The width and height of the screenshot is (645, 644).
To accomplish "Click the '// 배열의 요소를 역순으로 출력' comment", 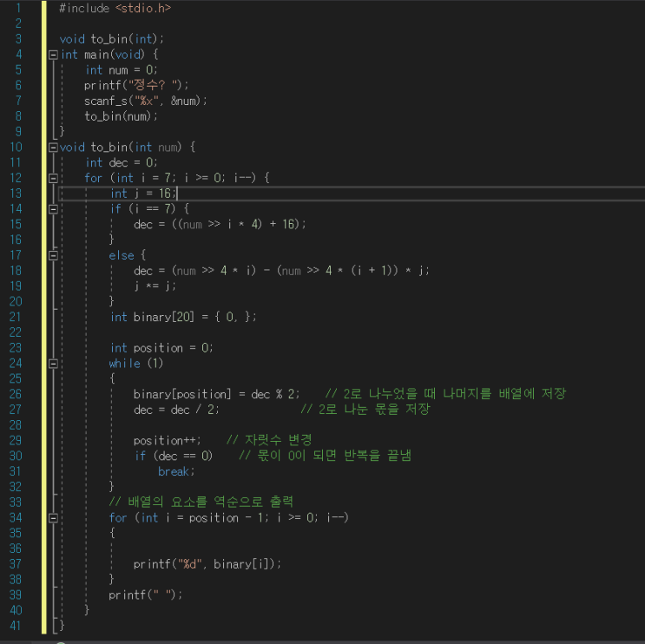I will tap(201, 502).
